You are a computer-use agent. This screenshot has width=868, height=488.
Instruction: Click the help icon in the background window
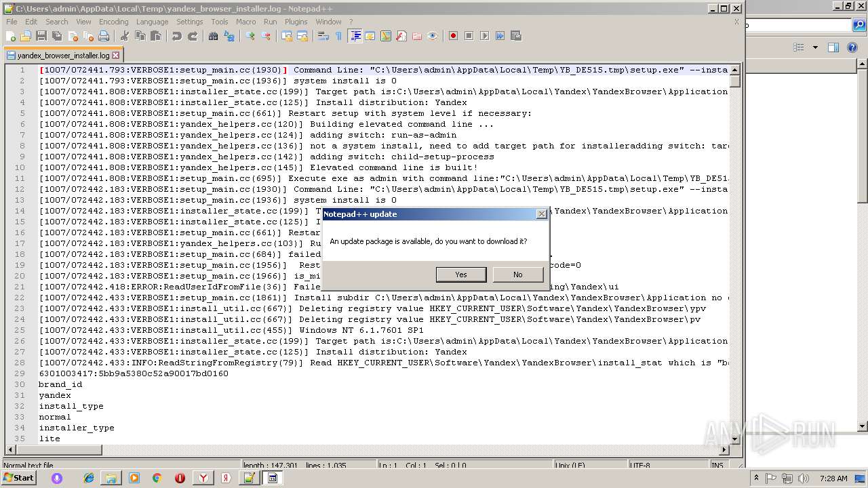coord(852,47)
